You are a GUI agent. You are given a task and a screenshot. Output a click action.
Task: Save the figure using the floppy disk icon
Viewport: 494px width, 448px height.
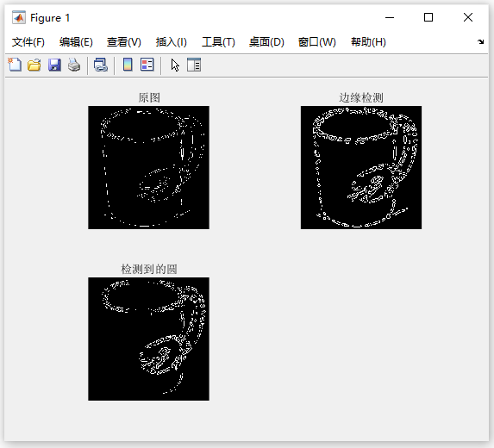pyautogui.click(x=54, y=65)
